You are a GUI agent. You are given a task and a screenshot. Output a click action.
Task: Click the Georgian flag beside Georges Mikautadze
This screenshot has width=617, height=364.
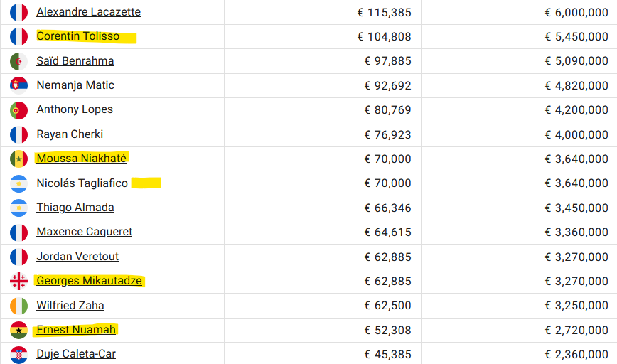coord(18,281)
